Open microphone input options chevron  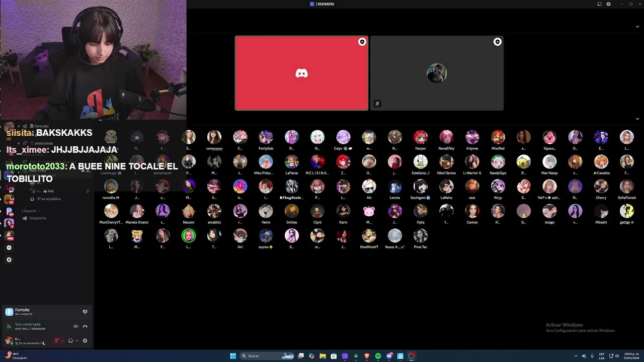[x=63, y=340]
